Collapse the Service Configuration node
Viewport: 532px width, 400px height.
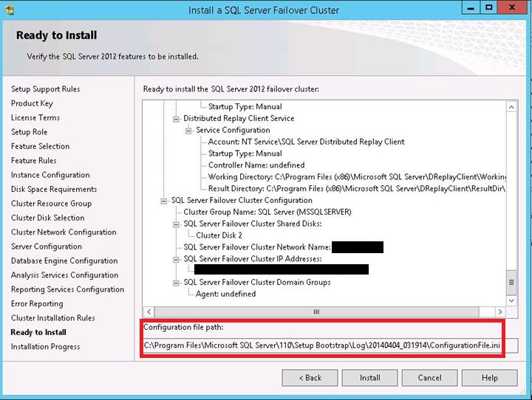188,131
